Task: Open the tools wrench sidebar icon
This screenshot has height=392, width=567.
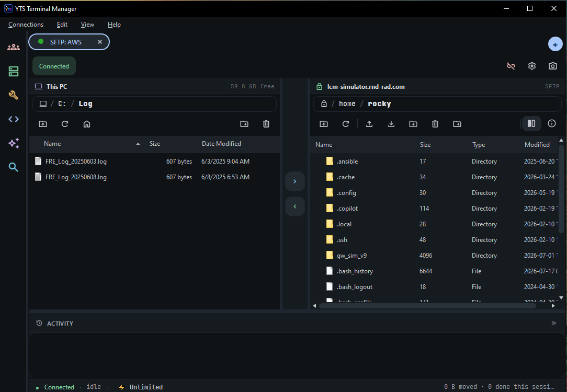Action: [x=14, y=95]
